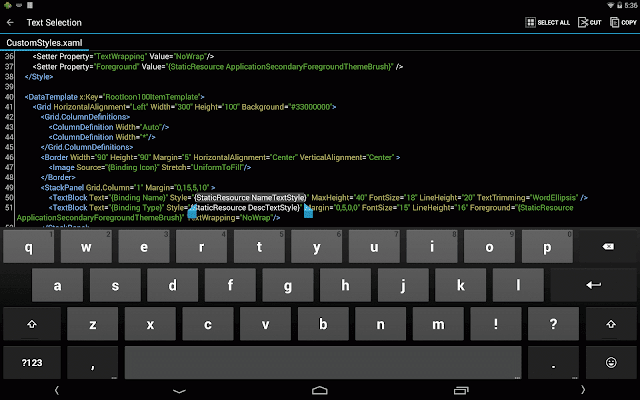Tap the left text selection handle
Screen dimensions: 640x400
(192, 212)
